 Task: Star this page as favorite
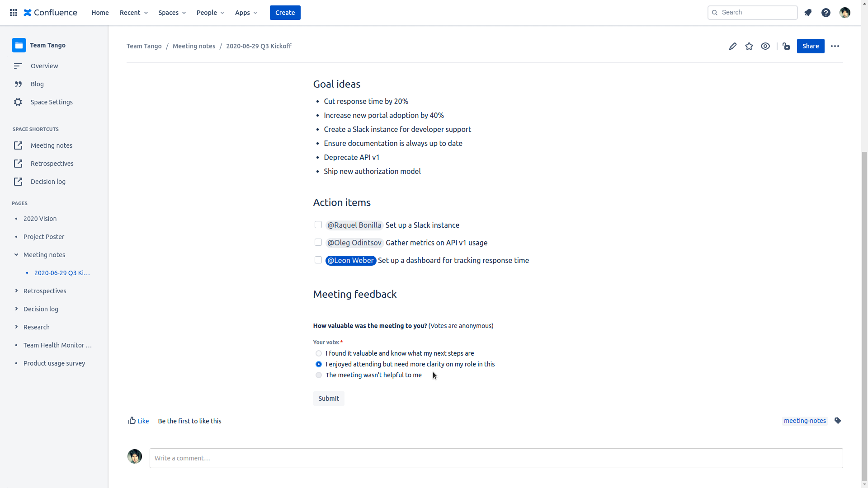click(x=749, y=46)
